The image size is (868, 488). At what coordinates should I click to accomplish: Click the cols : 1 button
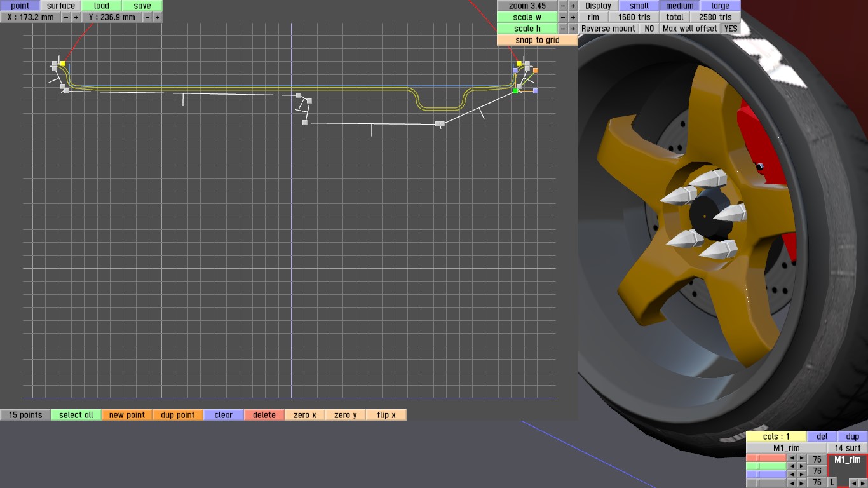776,437
